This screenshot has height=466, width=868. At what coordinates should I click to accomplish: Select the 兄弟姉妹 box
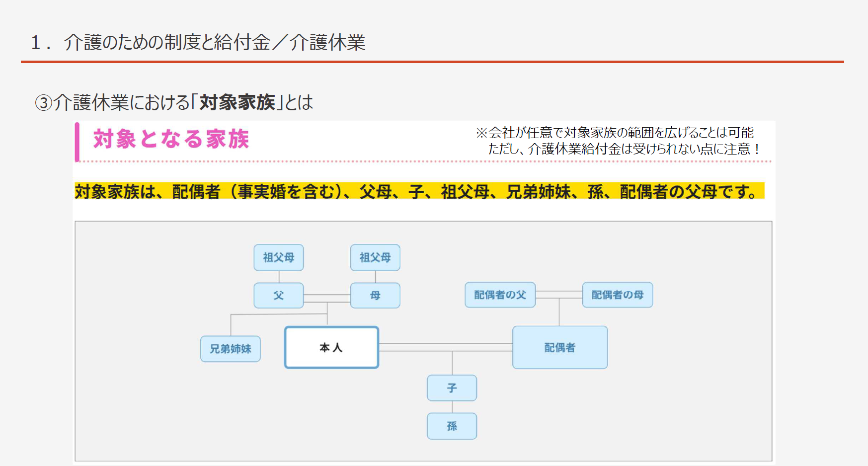pos(231,349)
